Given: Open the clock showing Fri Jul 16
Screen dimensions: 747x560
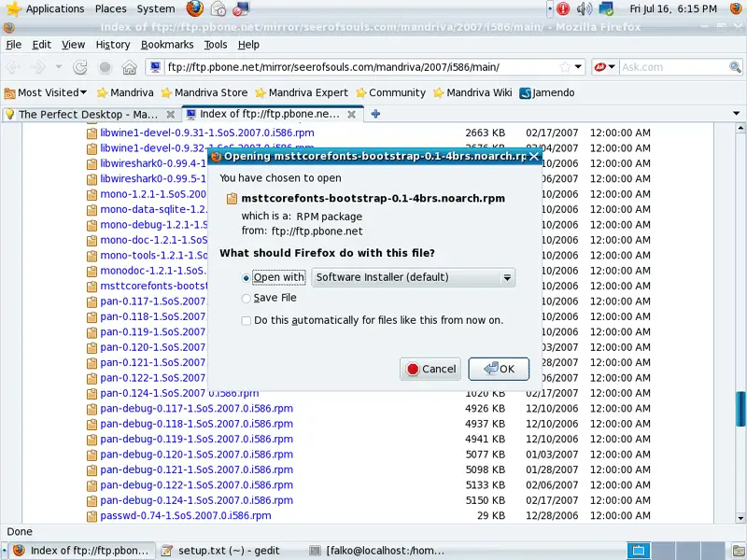Looking at the screenshot, I should point(673,8).
